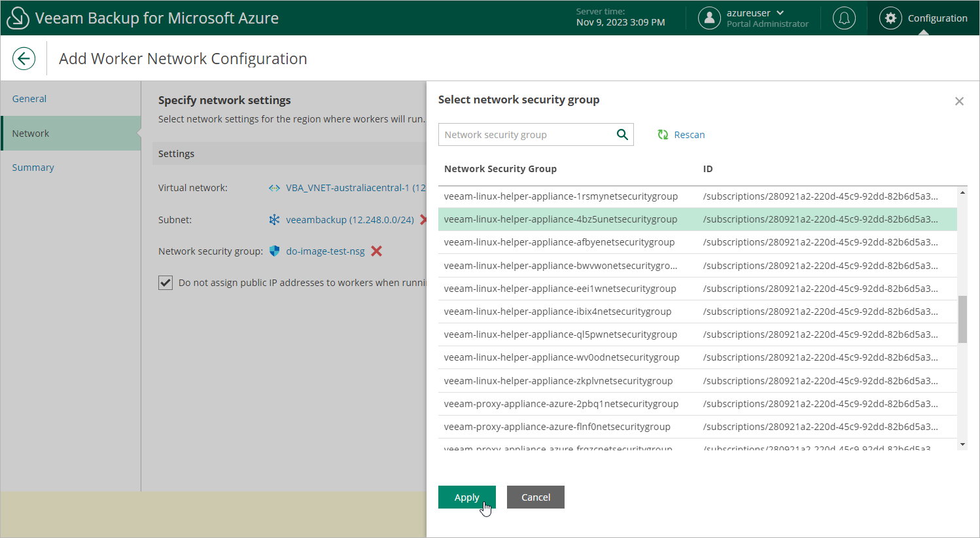Click the Configuration gear icon
The image size is (980, 538).
pos(890,18)
